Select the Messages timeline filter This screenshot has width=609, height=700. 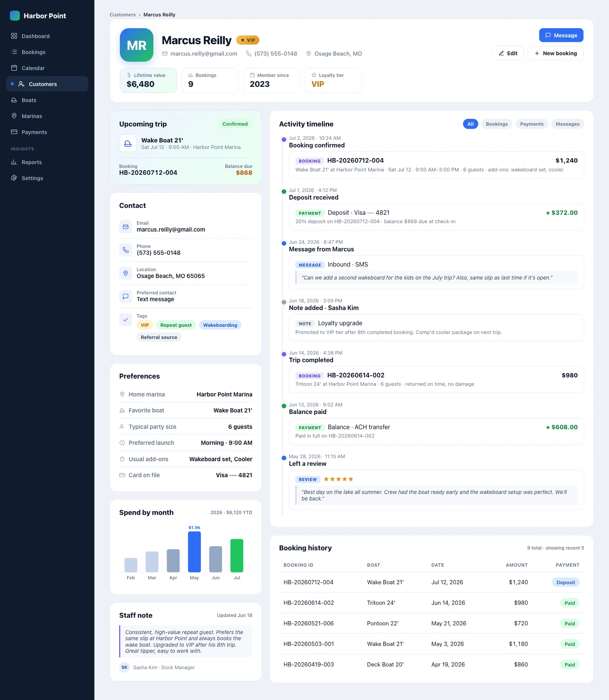pos(568,124)
